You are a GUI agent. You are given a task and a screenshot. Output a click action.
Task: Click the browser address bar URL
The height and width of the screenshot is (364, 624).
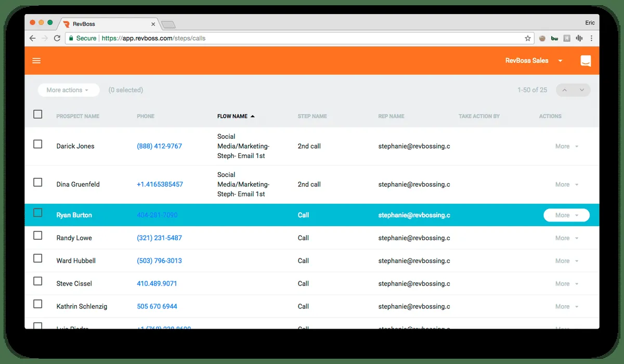(x=153, y=38)
